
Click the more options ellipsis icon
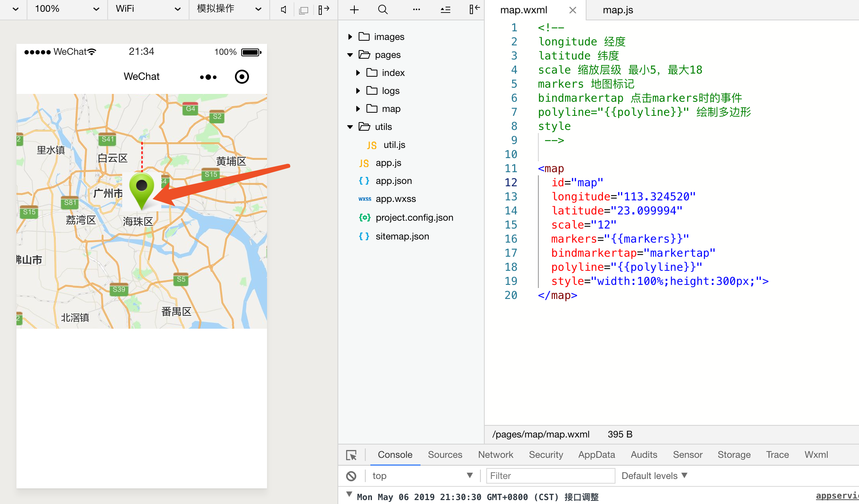[416, 9]
